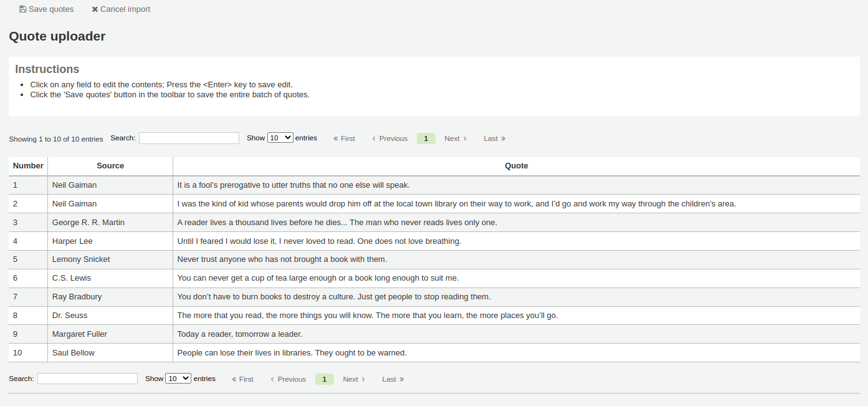Edit the Saul Bellow source cell
Screen dimensions: 868x406
74,353
